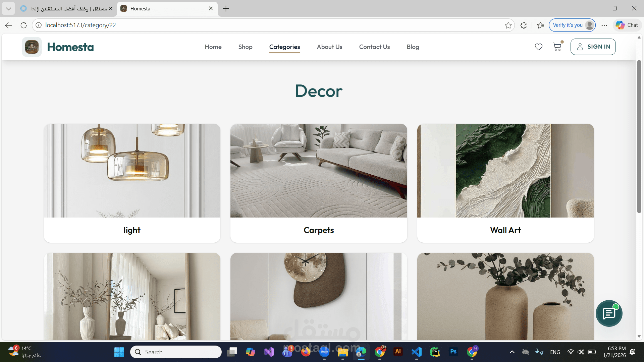Open the floating chat widget button
644x362 pixels.
tap(609, 313)
